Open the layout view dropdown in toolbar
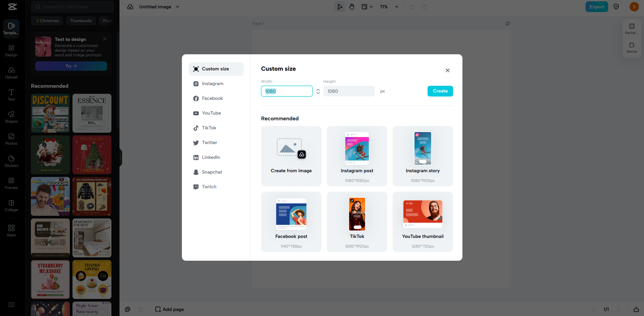Viewport: 644px width, 316px height. [x=367, y=7]
